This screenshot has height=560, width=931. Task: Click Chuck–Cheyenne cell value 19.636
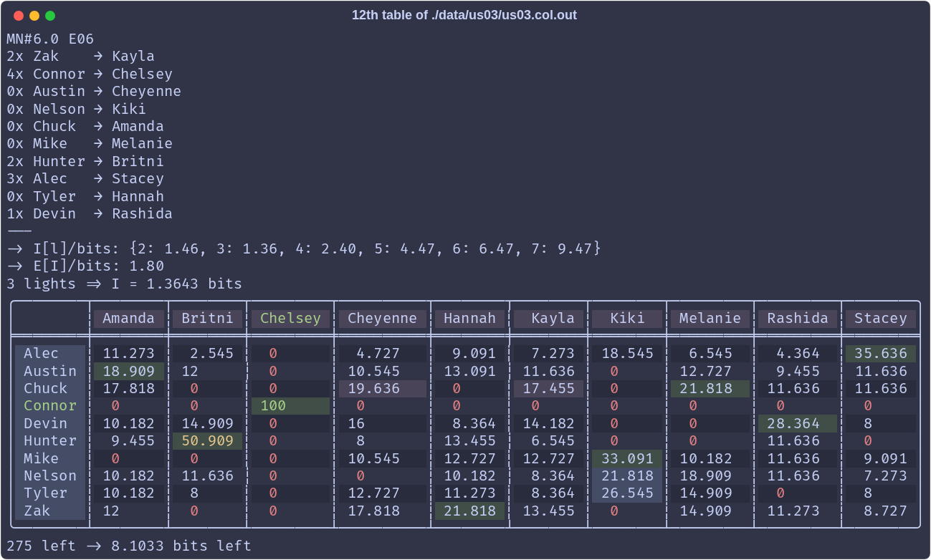click(x=382, y=388)
